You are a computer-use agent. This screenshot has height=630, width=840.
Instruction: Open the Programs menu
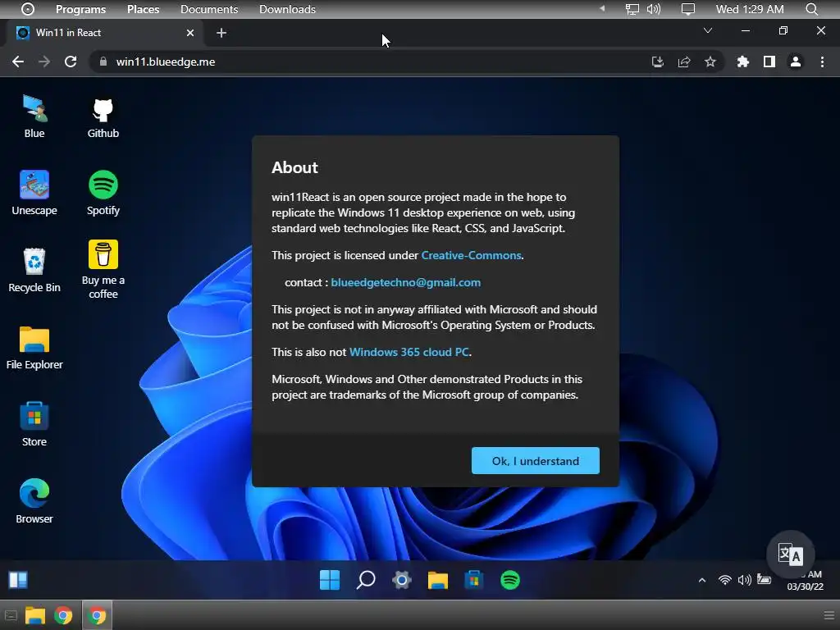point(81,9)
